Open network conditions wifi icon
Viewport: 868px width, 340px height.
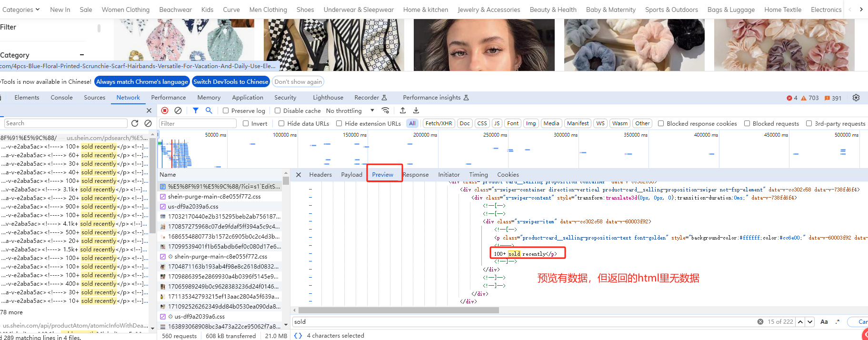(386, 110)
